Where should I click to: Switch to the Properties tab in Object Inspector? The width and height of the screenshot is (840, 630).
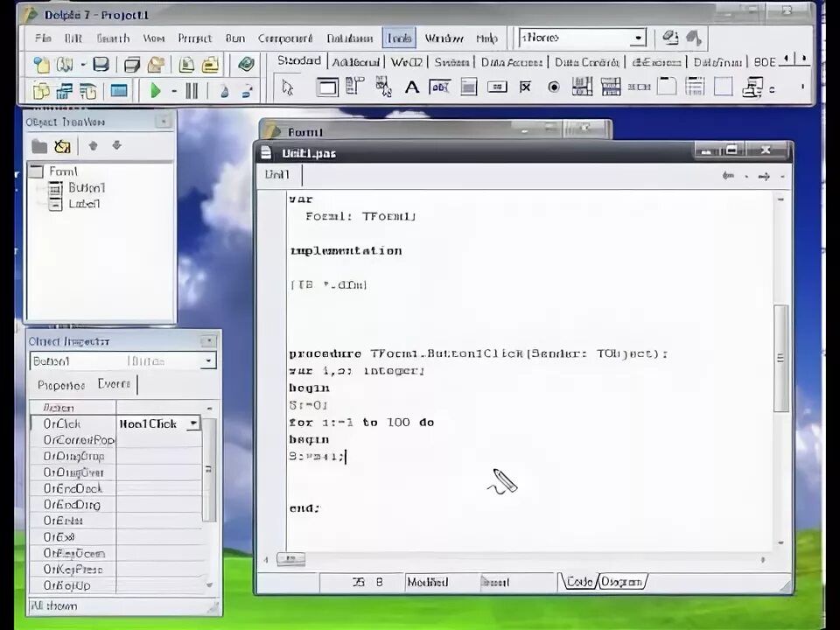click(x=61, y=385)
